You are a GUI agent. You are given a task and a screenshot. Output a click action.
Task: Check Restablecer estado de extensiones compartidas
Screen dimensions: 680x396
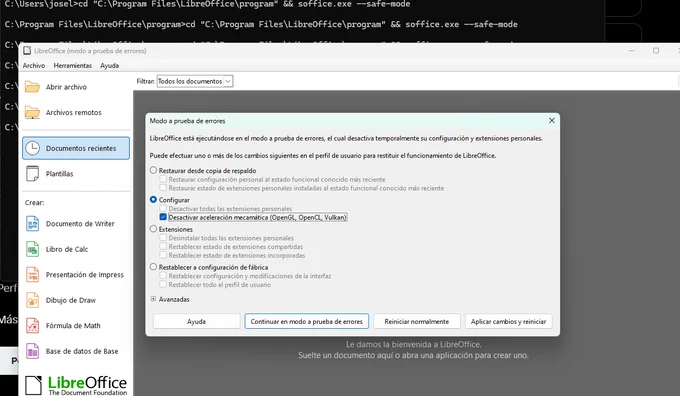click(x=163, y=246)
